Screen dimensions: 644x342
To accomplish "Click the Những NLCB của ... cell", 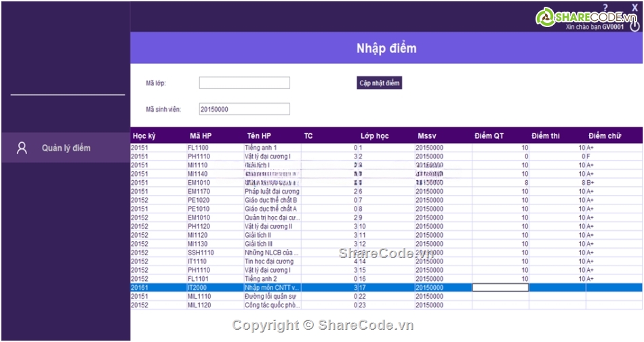I will (x=273, y=253).
